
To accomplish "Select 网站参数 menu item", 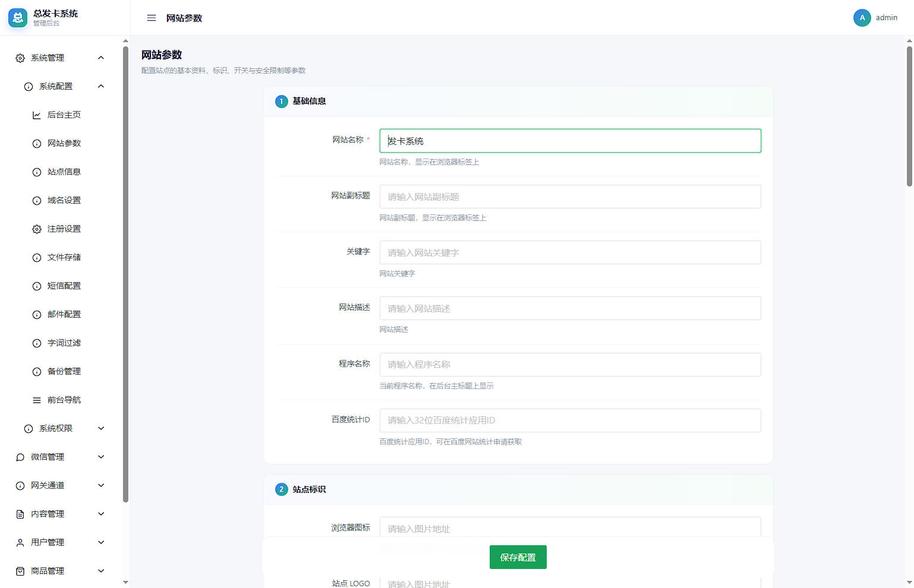I will tap(64, 143).
